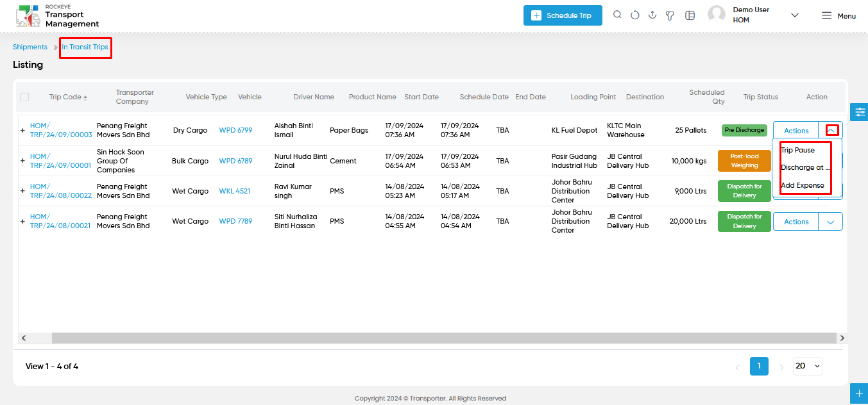This screenshot has height=405, width=868.
Task: Click the Vehicle Type column header
Action: [x=207, y=97]
